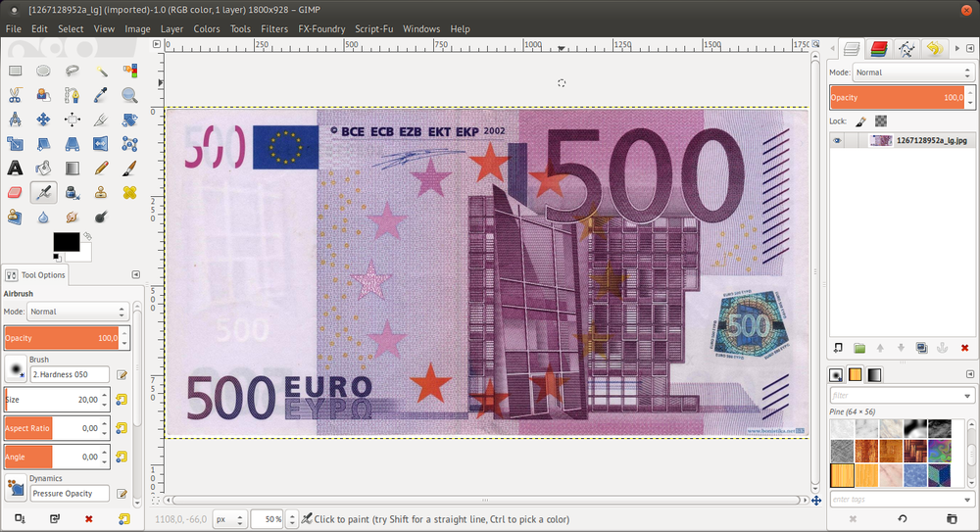This screenshot has width=980, height=532.
Task: Select the Text tool
Action: (x=16, y=169)
